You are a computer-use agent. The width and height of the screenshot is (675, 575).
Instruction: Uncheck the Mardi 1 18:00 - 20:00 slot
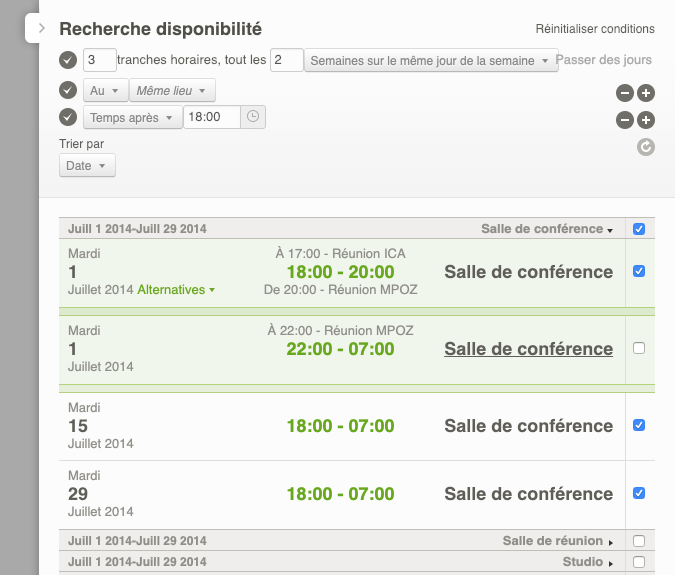(x=639, y=271)
